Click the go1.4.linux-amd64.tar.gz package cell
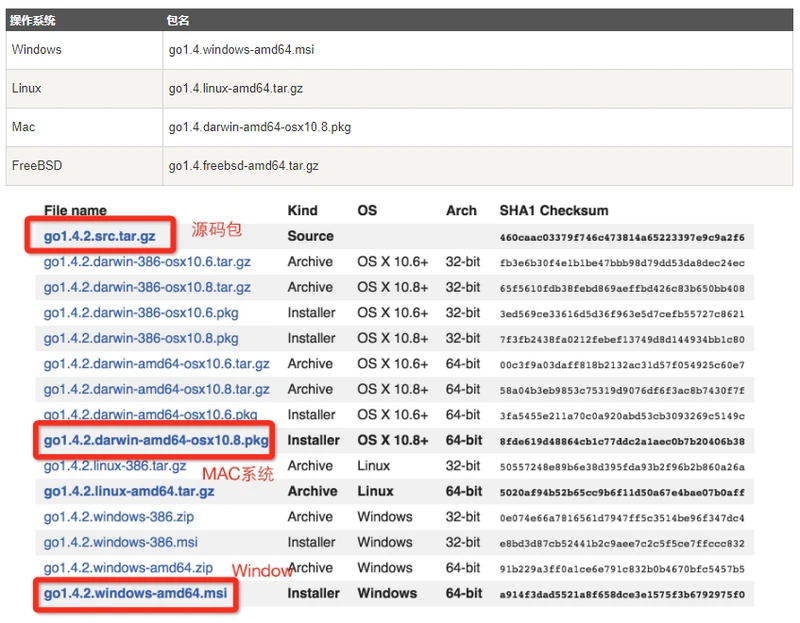The width and height of the screenshot is (800, 623). 236,88
